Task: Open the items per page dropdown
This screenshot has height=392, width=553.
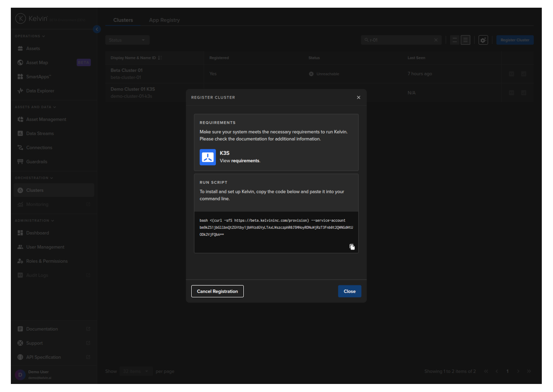Action: (x=136, y=371)
